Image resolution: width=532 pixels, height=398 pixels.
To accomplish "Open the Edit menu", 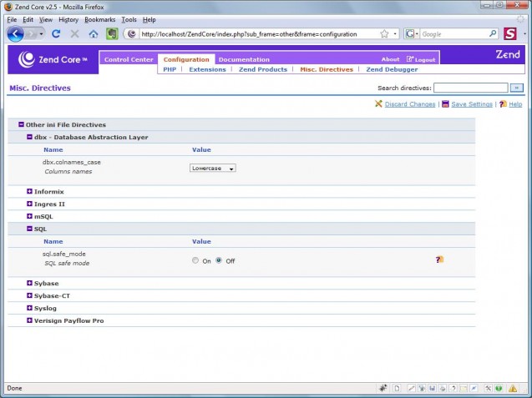I will (x=28, y=20).
